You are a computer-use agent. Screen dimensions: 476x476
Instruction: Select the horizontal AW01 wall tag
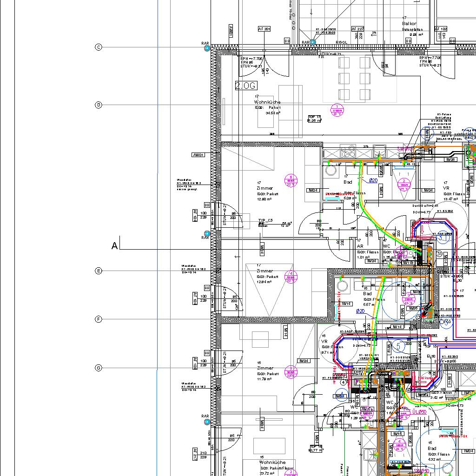[x=198, y=155]
